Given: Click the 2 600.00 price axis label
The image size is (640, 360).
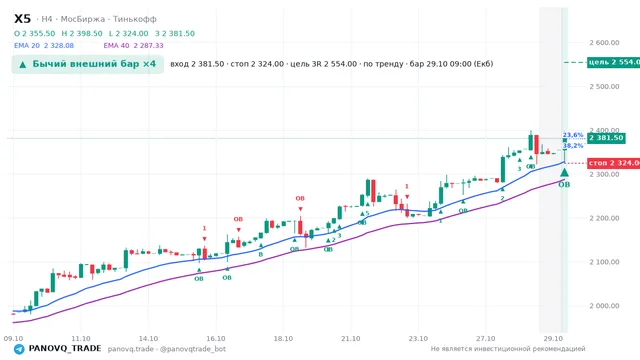Looking at the screenshot, I should 604,42.
